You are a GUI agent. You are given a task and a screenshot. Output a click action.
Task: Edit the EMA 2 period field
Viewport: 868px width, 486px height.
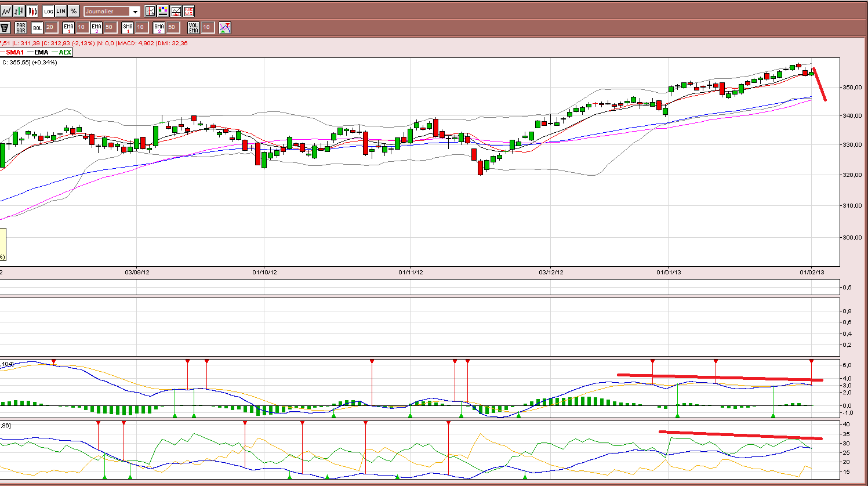pyautogui.click(x=110, y=27)
